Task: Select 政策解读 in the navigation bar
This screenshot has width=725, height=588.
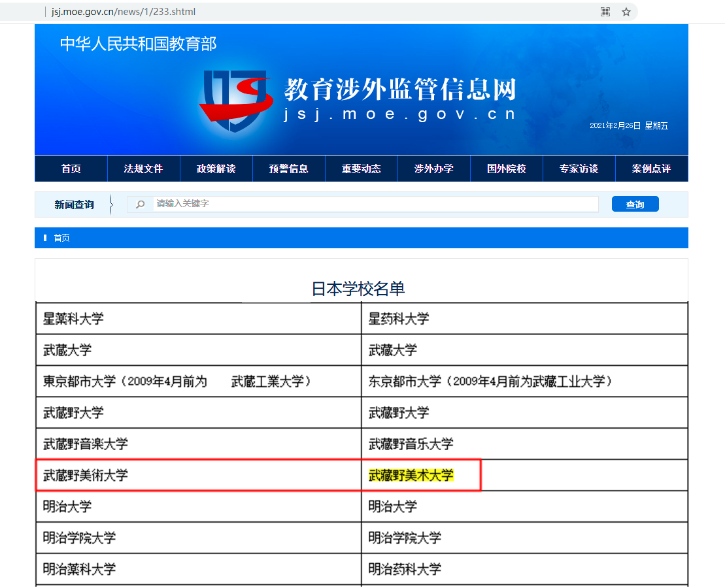Action: pos(216,169)
